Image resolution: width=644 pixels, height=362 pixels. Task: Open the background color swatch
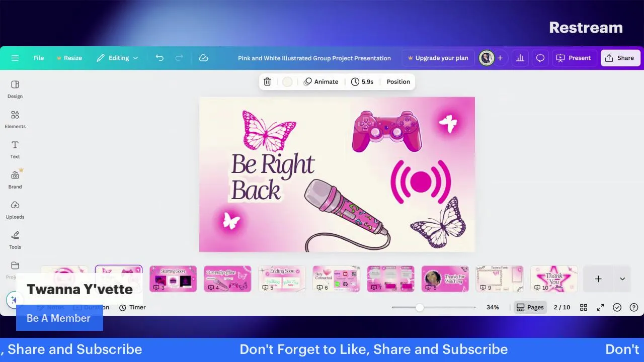(x=287, y=81)
